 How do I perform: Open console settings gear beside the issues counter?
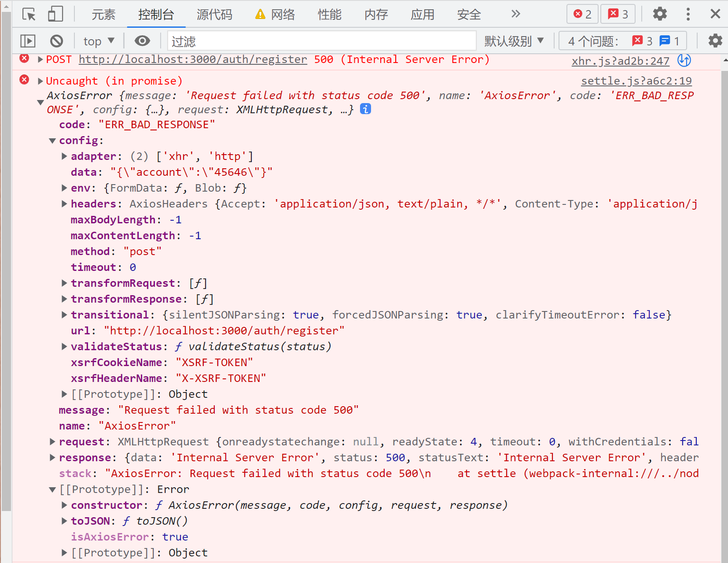click(x=715, y=41)
